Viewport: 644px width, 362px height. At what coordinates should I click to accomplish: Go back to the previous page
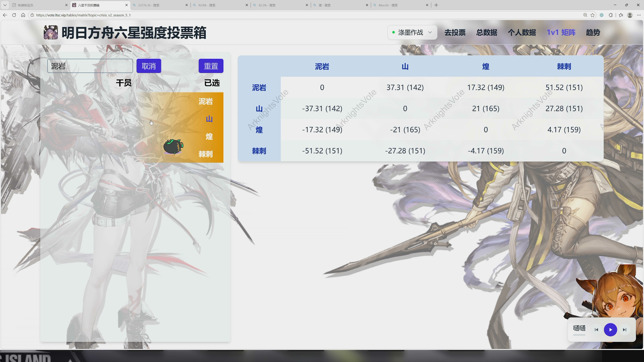pos(5,15)
